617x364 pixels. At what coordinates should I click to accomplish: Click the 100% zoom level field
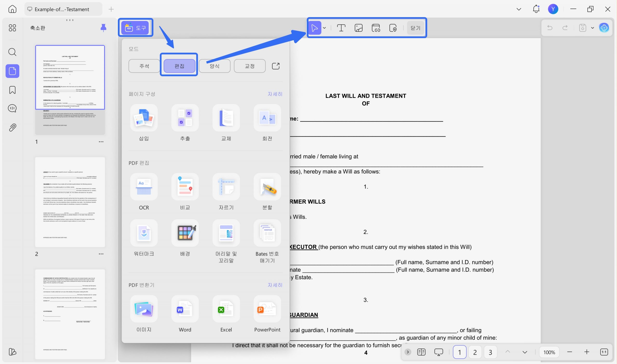pos(549,352)
